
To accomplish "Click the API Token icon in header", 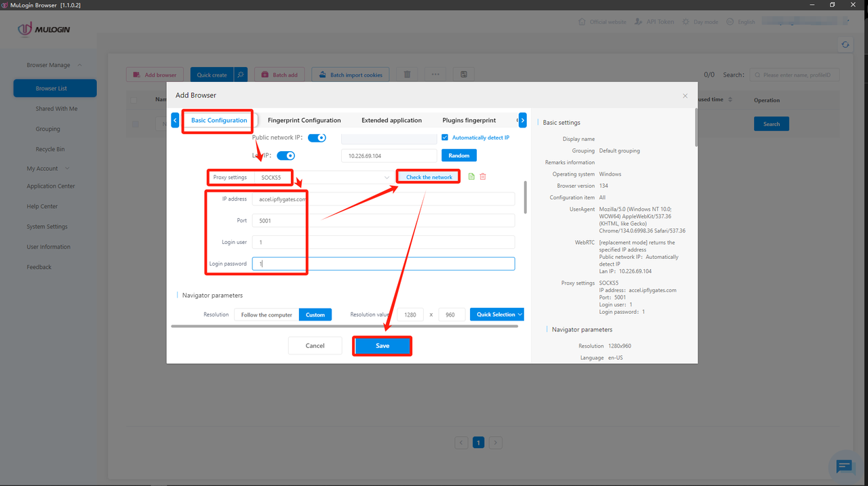I will (638, 22).
